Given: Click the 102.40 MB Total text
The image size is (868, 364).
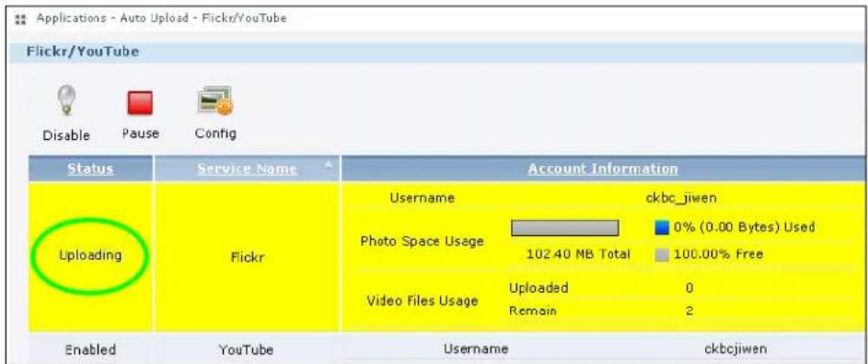Looking at the screenshot, I should pos(578,254).
